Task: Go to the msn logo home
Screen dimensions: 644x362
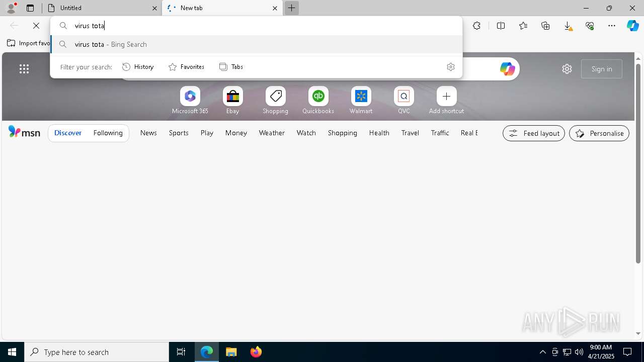Action: [x=24, y=132]
